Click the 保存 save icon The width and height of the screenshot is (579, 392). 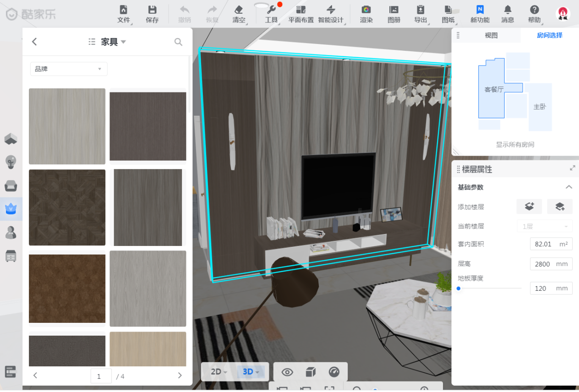[x=152, y=10]
